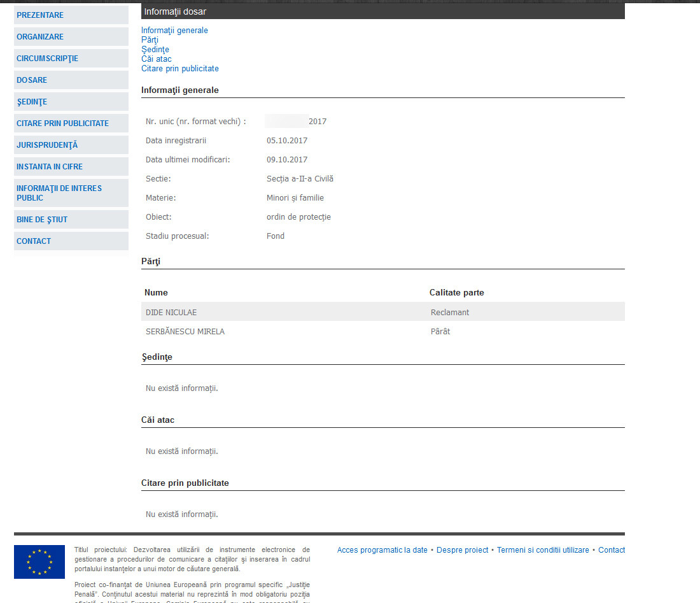Open the PREZENTARE sidebar menu item
This screenshot has width=700, height=603.
(x=40, y=15)
